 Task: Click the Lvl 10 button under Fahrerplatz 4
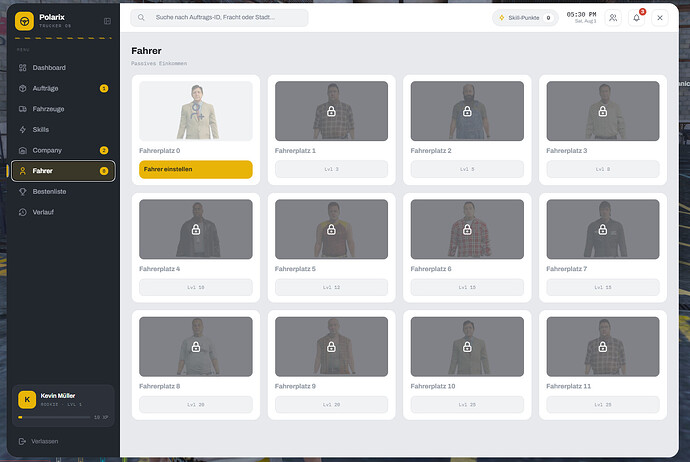point(196,287)
